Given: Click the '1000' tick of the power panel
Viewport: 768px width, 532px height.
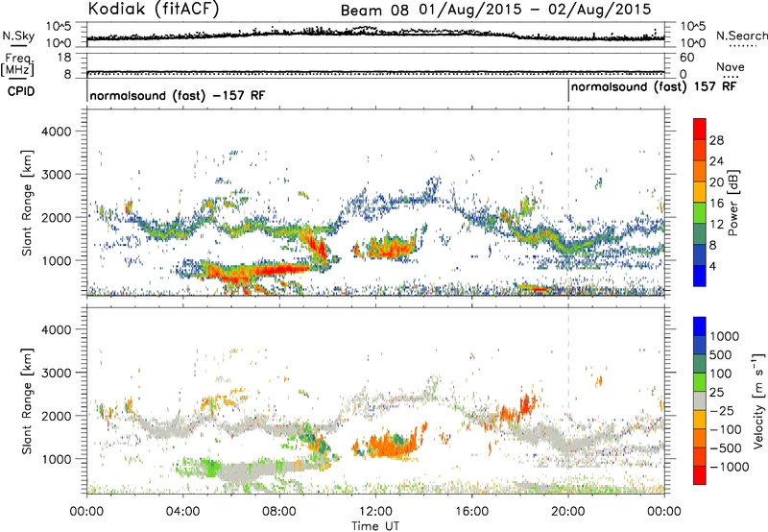Looking at the screenshot, I should point(56,260).
